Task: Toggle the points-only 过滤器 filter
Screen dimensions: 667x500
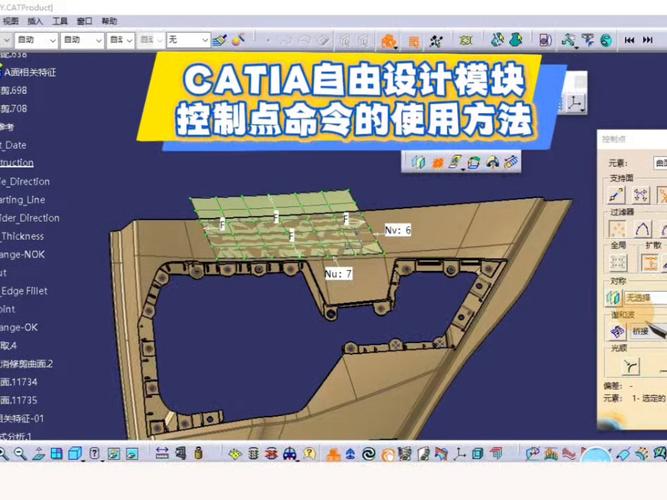Action: [617, 229]
